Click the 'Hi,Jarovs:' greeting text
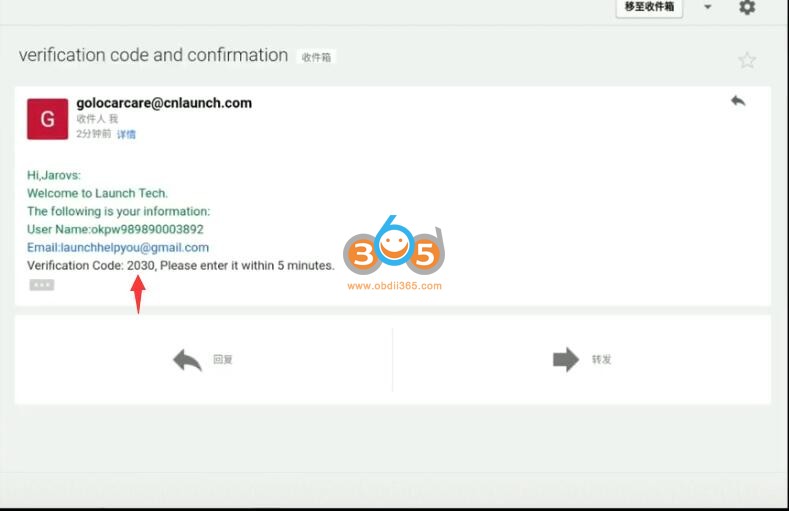Screen dimensions: 789x511 (x=54, y=175)
